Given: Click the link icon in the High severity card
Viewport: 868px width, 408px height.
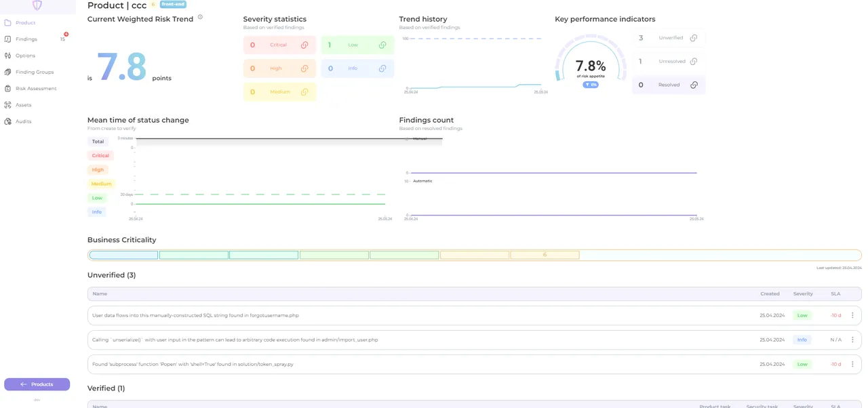Looking at the screenshot, I should (304, 68).
